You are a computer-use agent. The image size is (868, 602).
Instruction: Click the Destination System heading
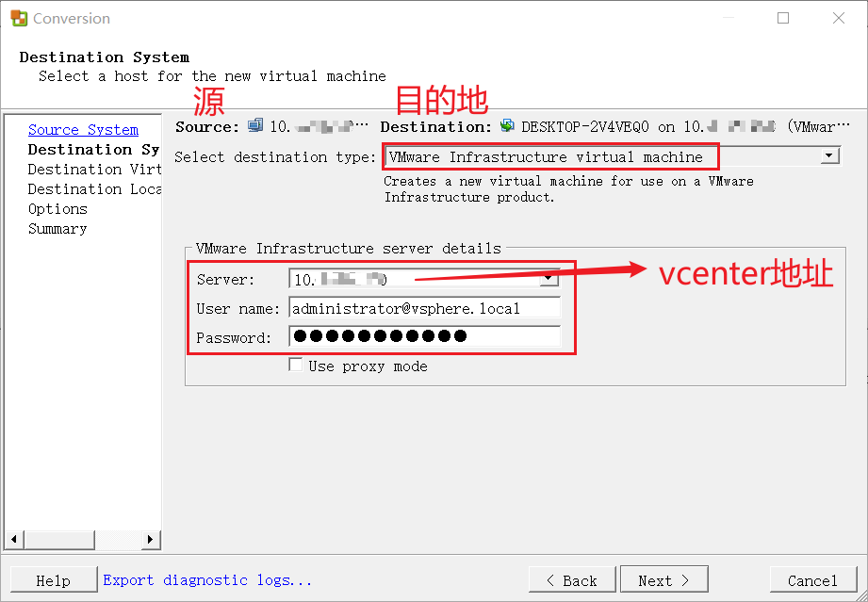pyautogui.click(x=104, y=57)
